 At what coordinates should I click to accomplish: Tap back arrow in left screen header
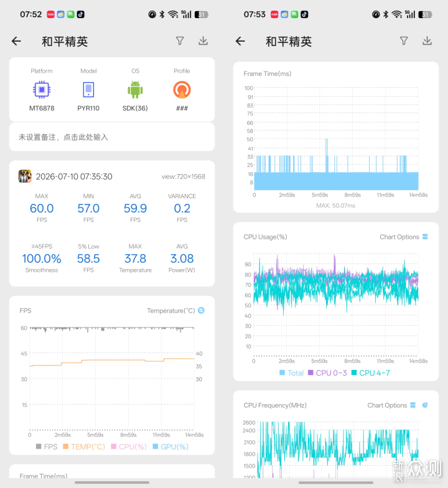click(x=16, y=41)
